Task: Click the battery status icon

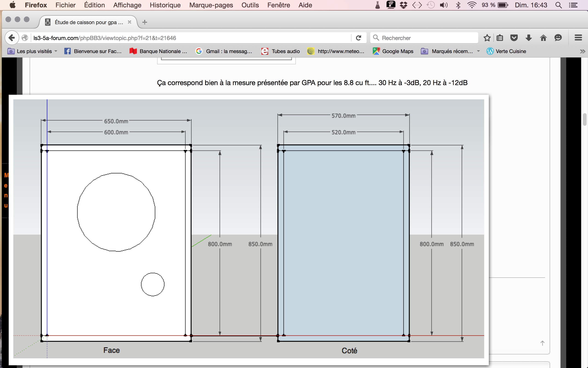Action: pyautogui.click(x=503, y=5)
